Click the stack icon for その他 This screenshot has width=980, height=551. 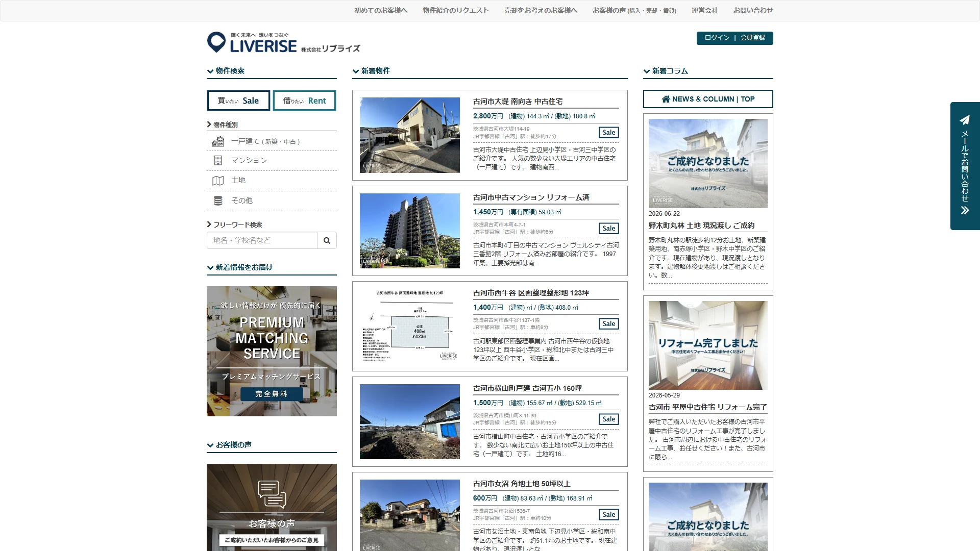218,201
